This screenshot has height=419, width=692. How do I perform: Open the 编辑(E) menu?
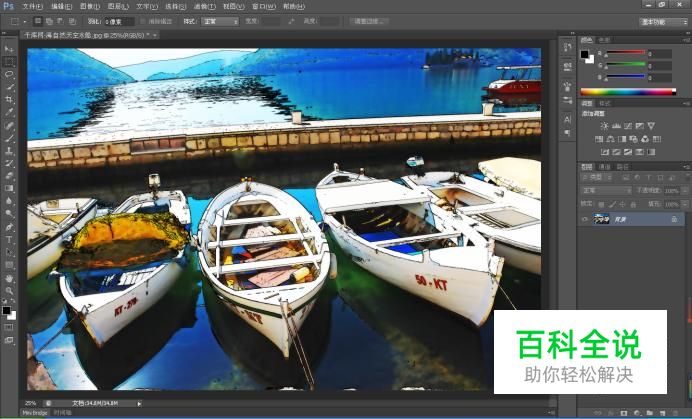coord(61,7)
